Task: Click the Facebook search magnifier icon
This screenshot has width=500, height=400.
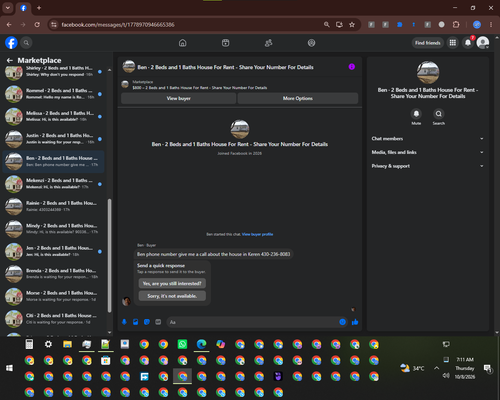Action: point(26,43)
